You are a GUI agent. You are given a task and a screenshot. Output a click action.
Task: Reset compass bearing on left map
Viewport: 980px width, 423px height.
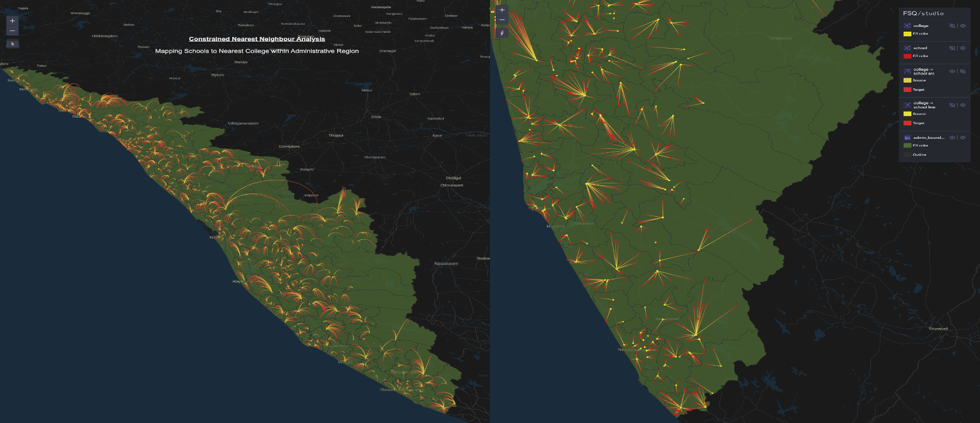pos(12,44)
